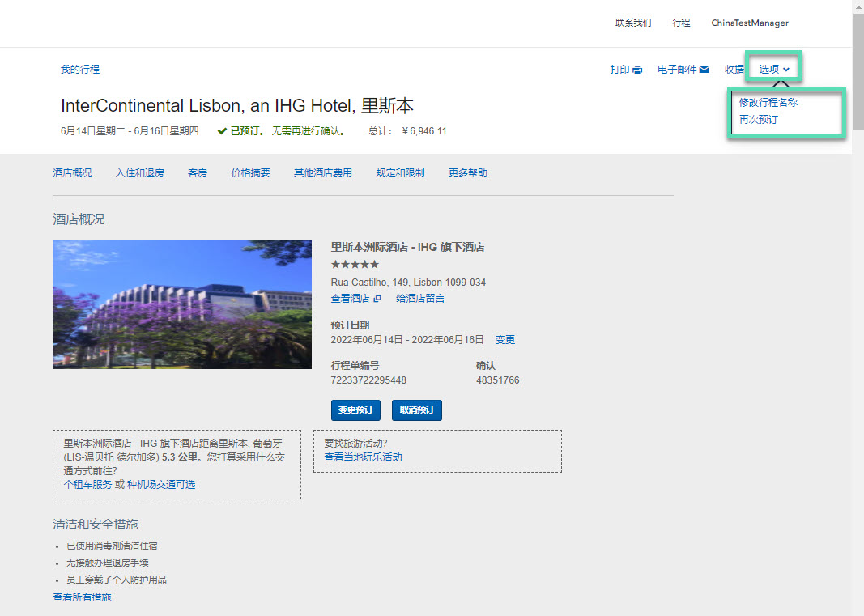Click the green checkmark beside 已预订
The width and height of the screenshot is (864, 616).
pyautogui.click(x=222, y=131)
